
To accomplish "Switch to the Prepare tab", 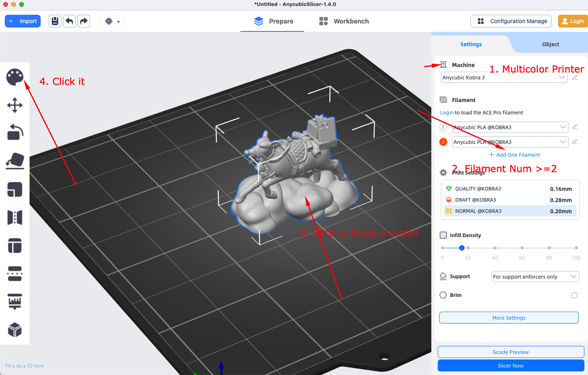I will [x=273, y=21].
